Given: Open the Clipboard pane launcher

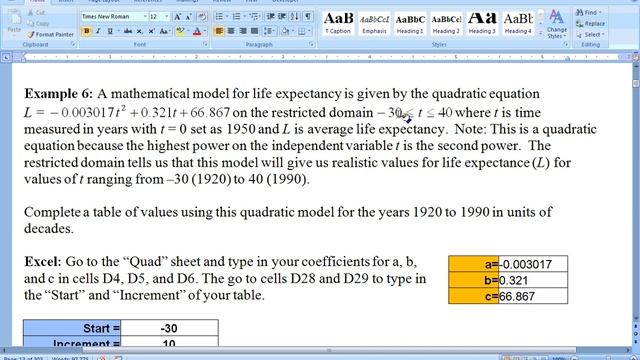Looking at the screenshot, I should (x=73, y=44).
